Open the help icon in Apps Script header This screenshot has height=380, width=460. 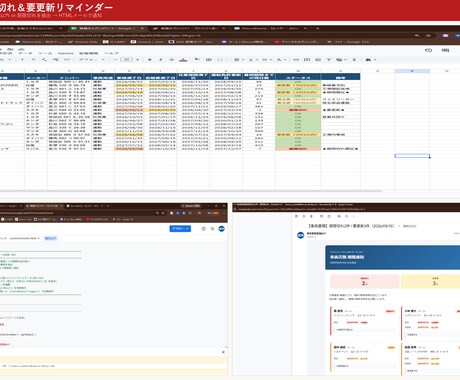pyautogui.click(x=203, y=229)
